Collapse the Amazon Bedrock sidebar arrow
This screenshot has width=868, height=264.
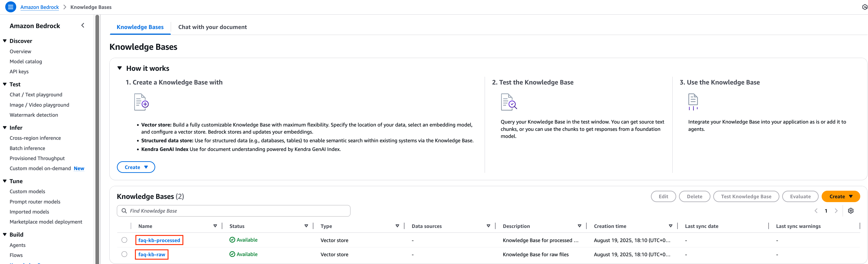83,26
